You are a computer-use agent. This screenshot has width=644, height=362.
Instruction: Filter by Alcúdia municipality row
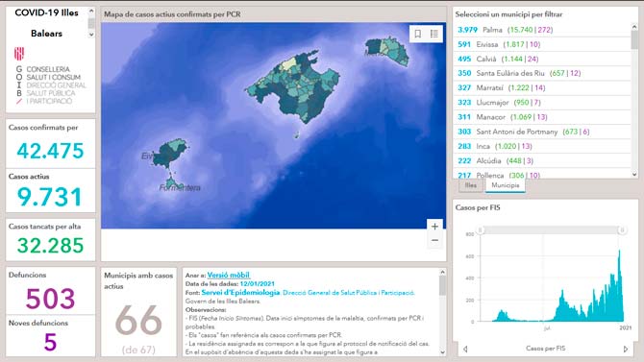click(x=542, y=160)
